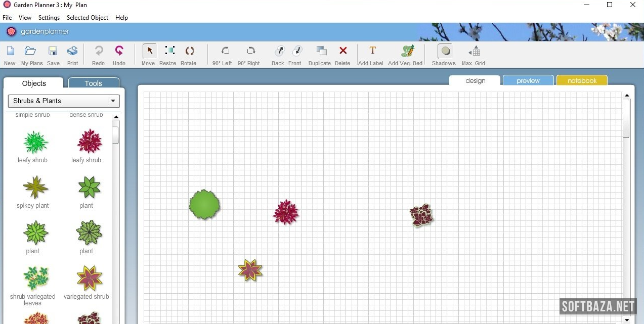The height and width of the screenshot is (324, 644).
Task: Activate the Move tool mode
Action: click(x=149, y=51)
